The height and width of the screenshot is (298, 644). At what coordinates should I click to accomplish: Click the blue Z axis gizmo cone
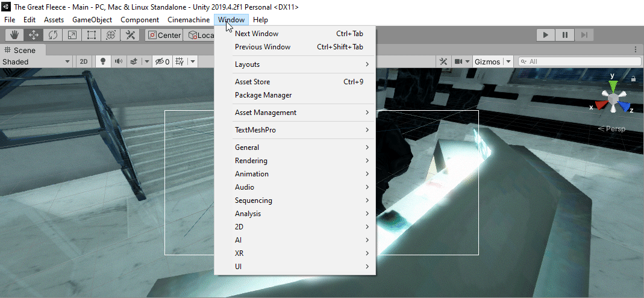point(624,107)
